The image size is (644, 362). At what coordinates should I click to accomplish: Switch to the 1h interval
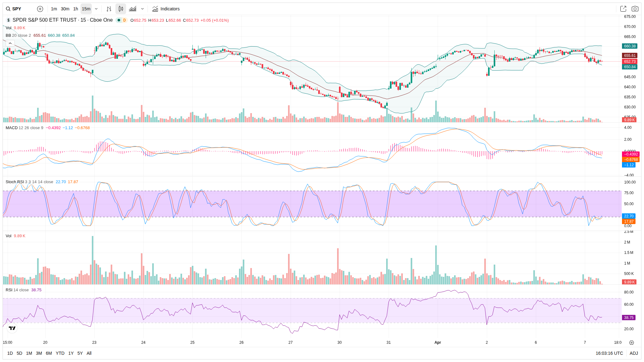pos(75,9)
